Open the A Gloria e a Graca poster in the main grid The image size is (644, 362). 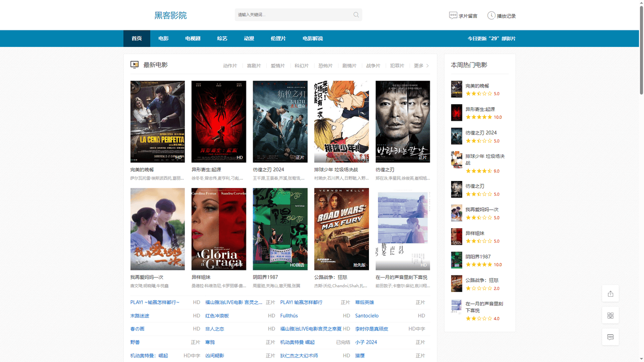pyautogui.click(x=219, y=229)
